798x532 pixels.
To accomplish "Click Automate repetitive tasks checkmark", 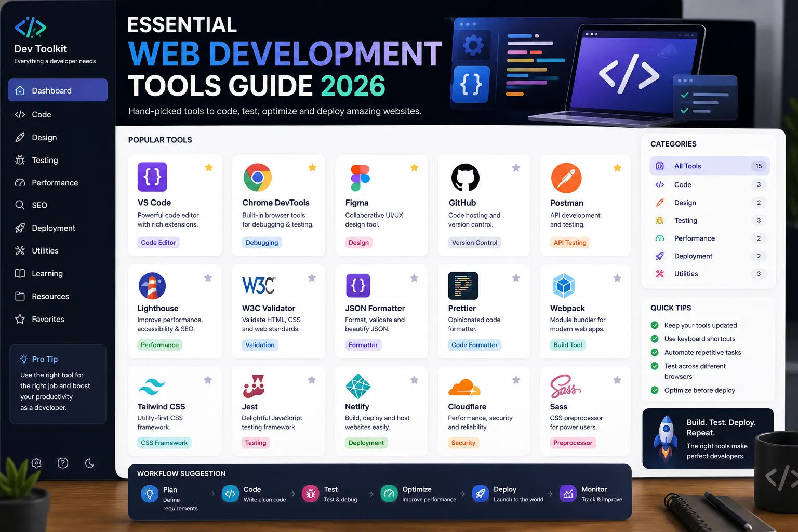I will click(655, 352).
